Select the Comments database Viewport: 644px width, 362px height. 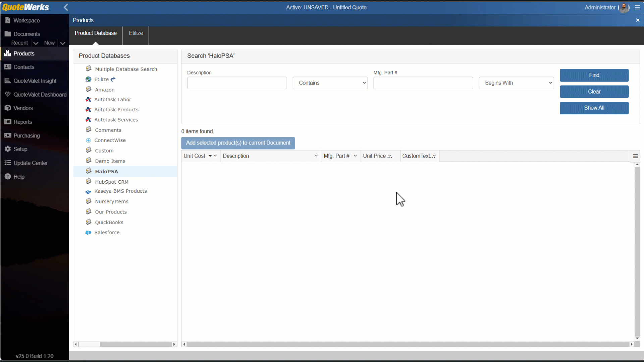tap(108, 130)
